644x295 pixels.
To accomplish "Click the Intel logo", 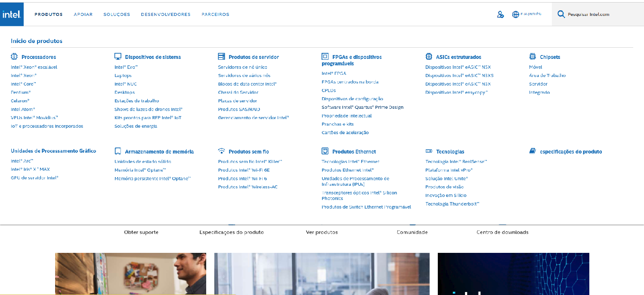I will 12,14.
